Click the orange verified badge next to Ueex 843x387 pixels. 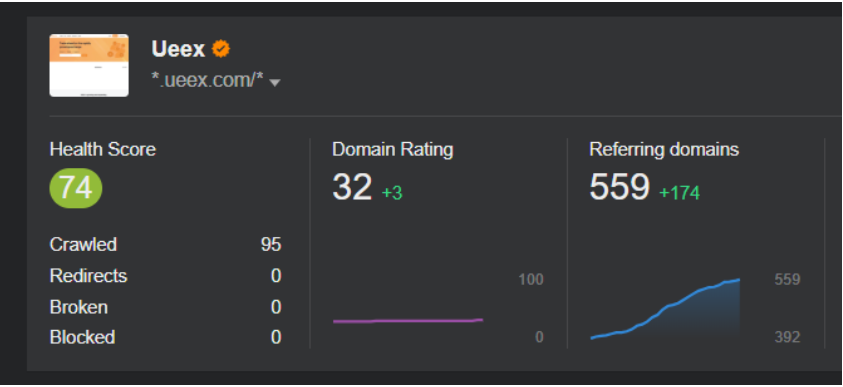[220, 49]
